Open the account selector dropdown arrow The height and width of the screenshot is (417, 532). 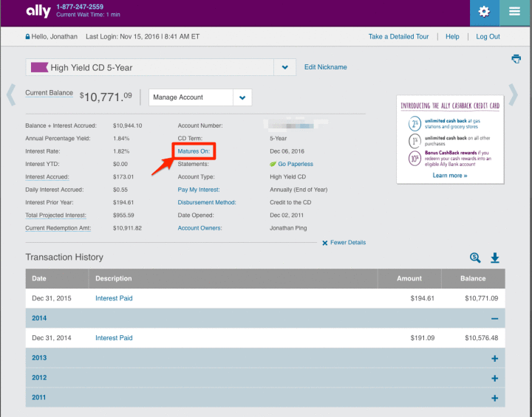click(285, 67)
